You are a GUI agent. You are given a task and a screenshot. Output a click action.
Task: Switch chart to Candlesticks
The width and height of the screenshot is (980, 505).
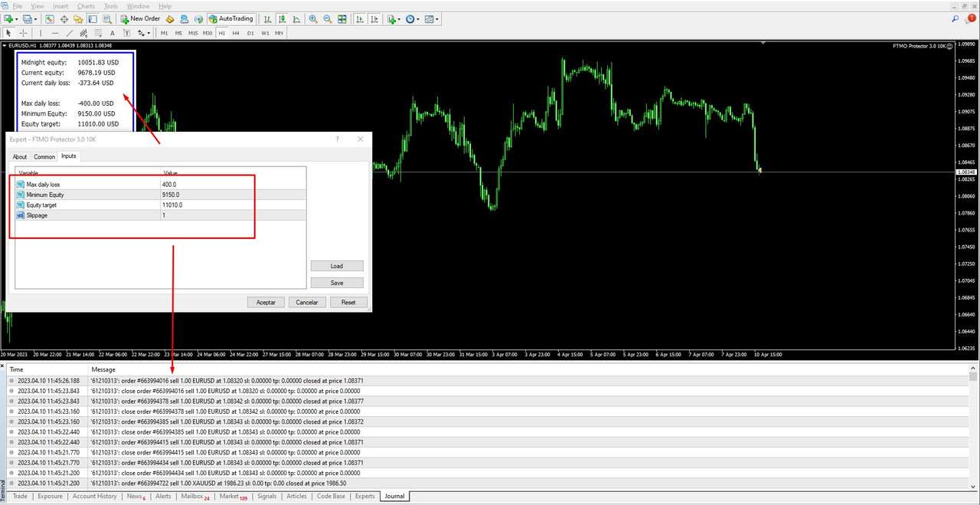tap(282, 18)
